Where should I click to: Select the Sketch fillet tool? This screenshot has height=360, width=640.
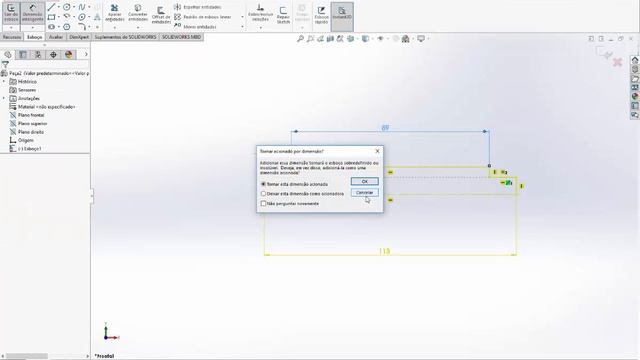(x=82, y=27)
